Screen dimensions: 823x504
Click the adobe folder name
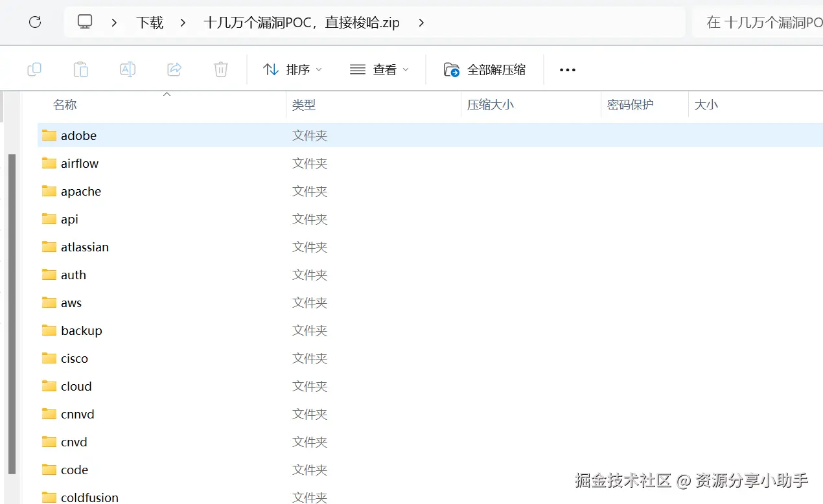[78, 135]
